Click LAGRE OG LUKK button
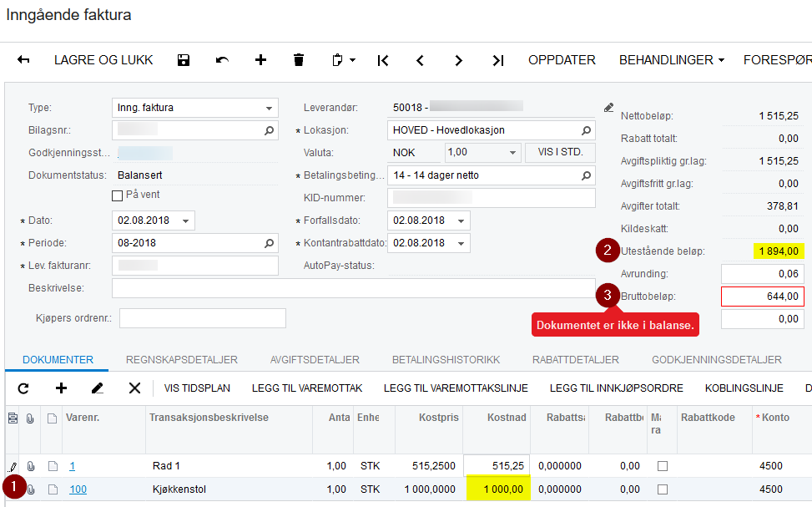 (x=103, y=60)
